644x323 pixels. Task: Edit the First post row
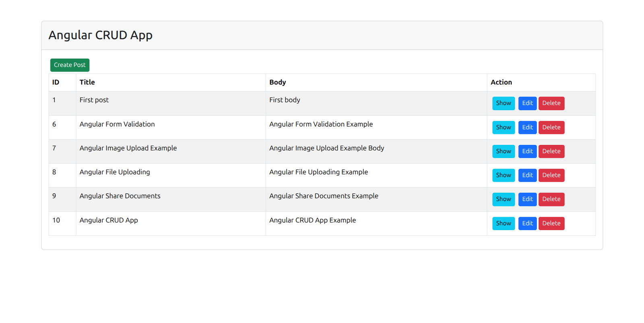pos(527,103)
